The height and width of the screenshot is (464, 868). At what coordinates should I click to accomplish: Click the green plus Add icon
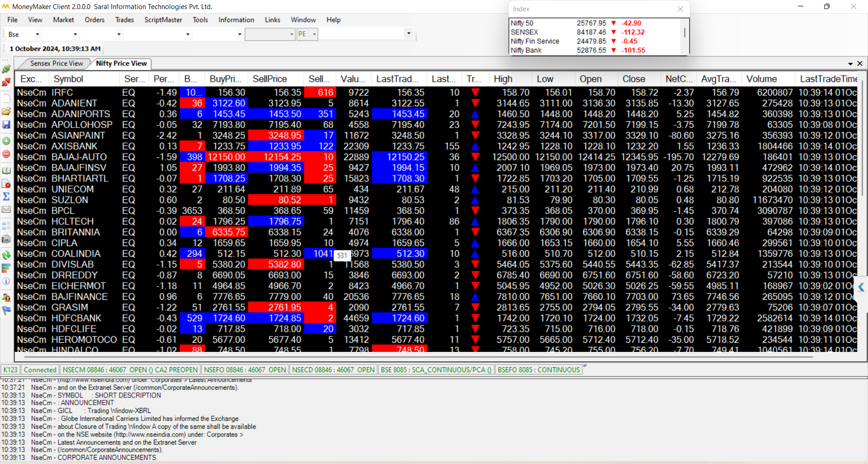6,141
